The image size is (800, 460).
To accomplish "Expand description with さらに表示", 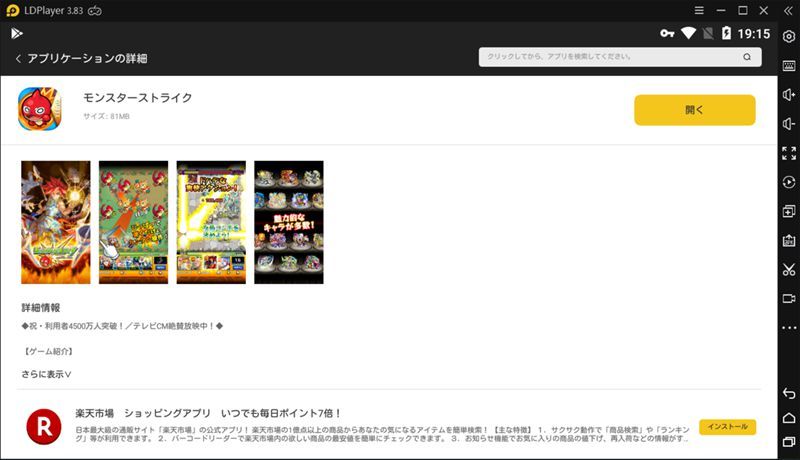I will point(46,374).
